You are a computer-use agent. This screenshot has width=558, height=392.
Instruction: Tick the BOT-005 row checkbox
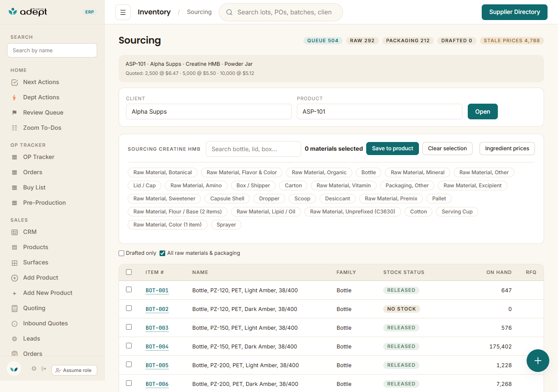pyautogui.click(x=129, y=365)
